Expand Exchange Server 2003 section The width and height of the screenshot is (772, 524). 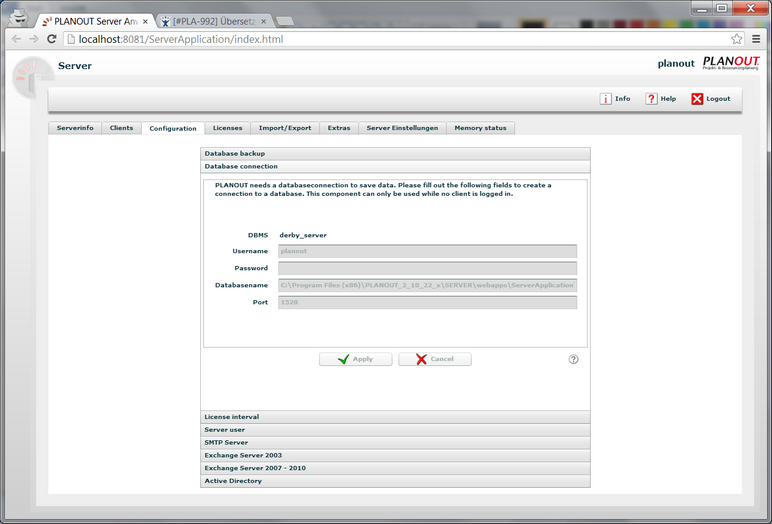[x=395, y=456]
